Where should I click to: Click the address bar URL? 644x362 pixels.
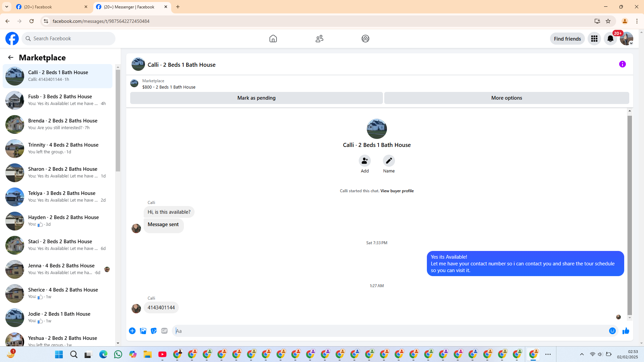(x=101, y=21)
